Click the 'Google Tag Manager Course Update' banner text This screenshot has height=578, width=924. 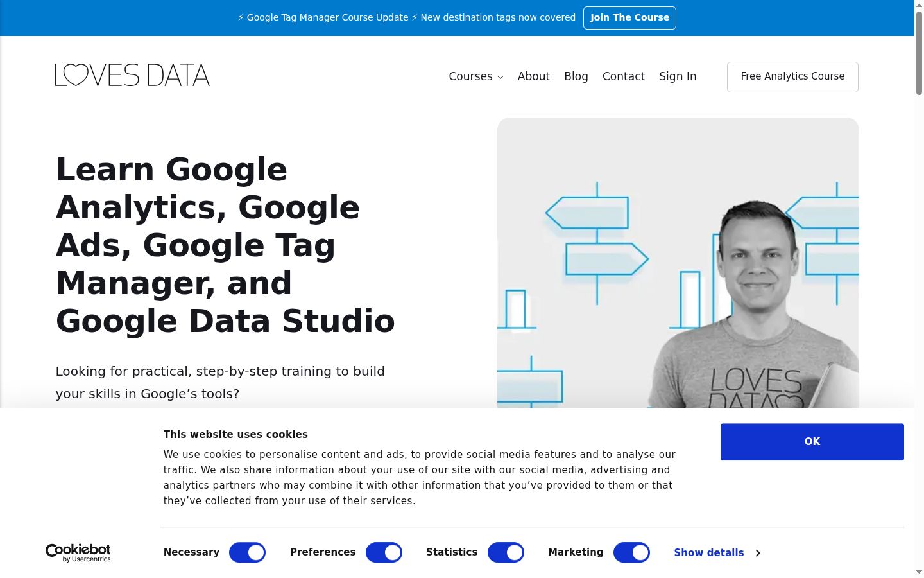tap(406, 18)
